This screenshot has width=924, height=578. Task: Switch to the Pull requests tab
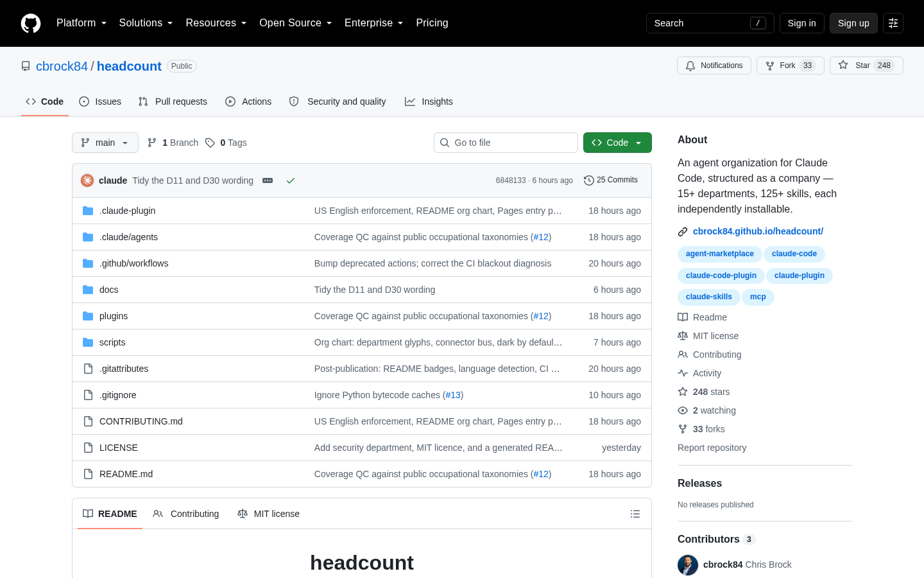173,101
